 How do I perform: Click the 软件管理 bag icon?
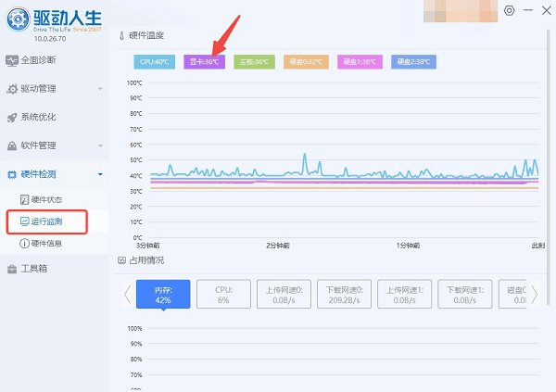pos(12,145)
